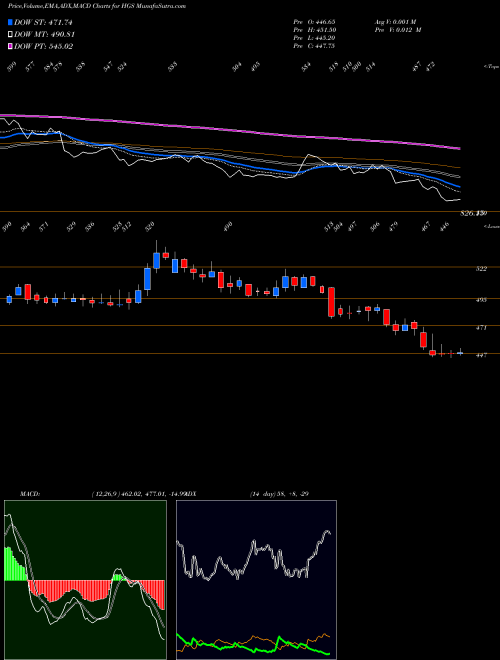Click the blue DOW ST legend swatch
The image size is (500, 660).
pos(10,22)
